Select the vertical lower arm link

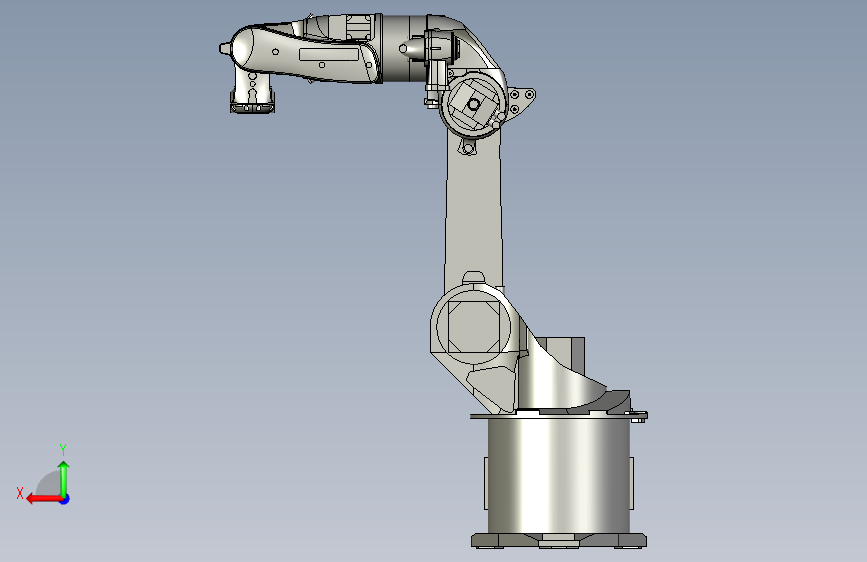point(473,210)
